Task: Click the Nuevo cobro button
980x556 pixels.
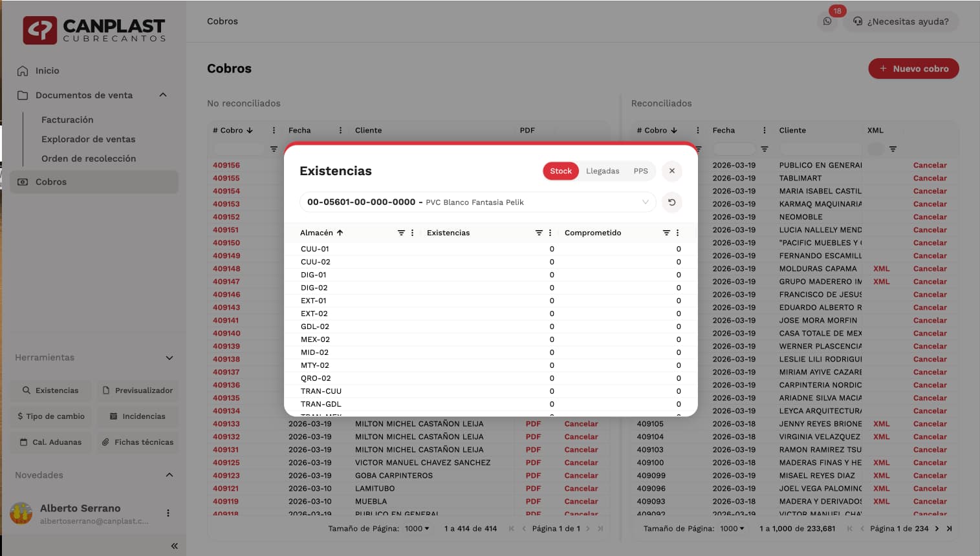Action: (913, 69)
